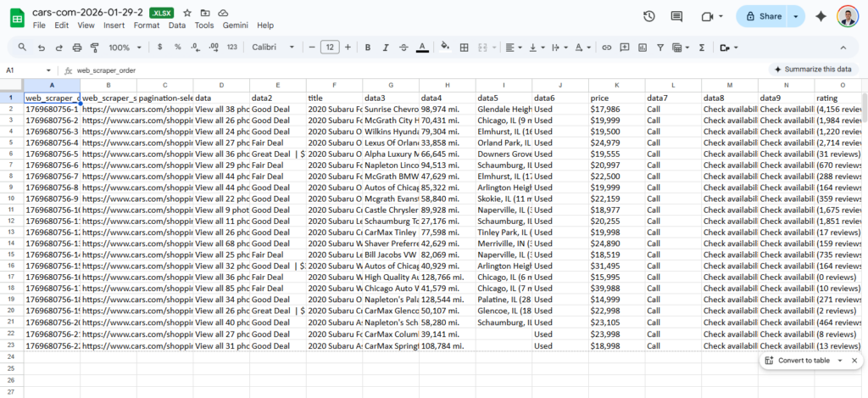This screenshot has width=868, height=398.
Task: Click the insert chart icon
Action: (642, 48)
